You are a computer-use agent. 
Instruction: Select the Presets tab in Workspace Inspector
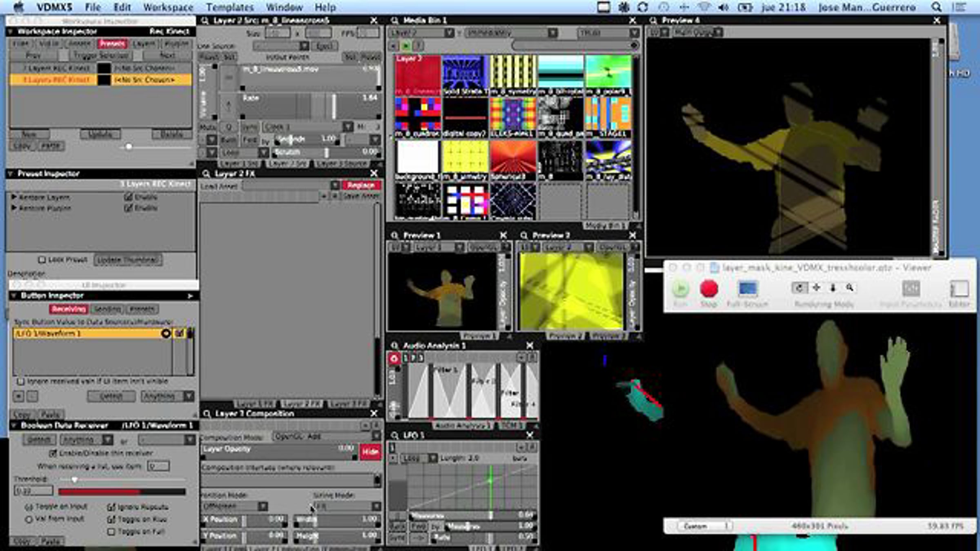(x=112, y=44)
